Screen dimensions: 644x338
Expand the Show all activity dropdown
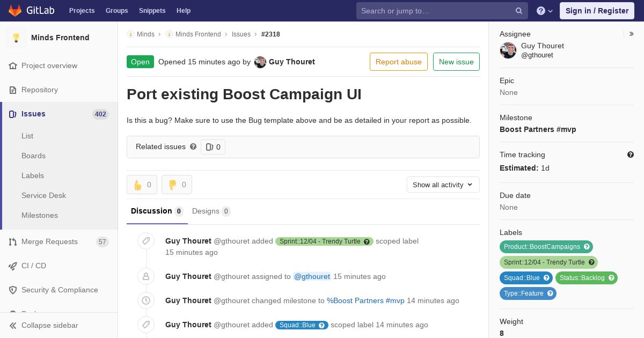pos(443,185)
